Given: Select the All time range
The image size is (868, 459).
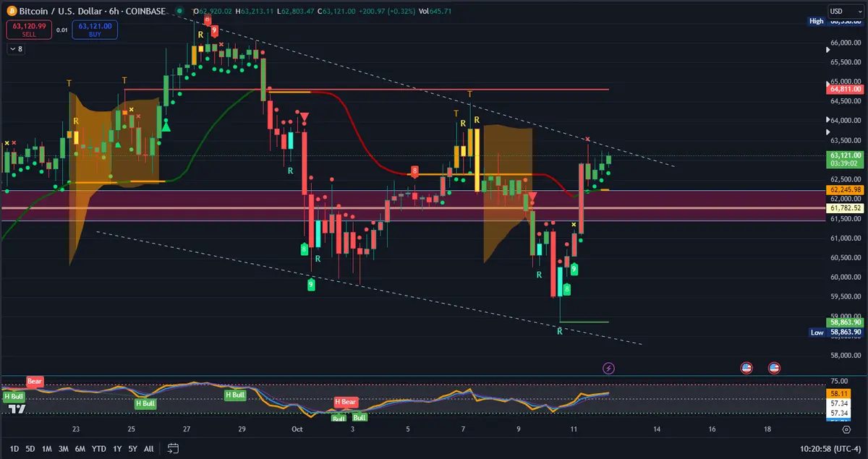Looking at the screenshot, I should (x=149, y=449).
